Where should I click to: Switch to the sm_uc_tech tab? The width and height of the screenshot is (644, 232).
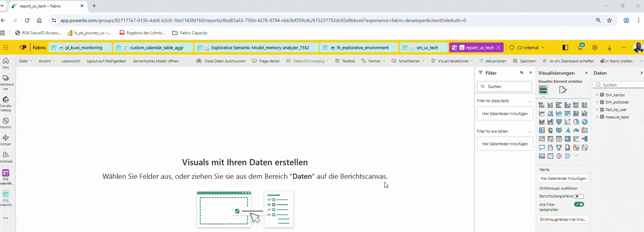pyautogui.click(x=424, y=47)
